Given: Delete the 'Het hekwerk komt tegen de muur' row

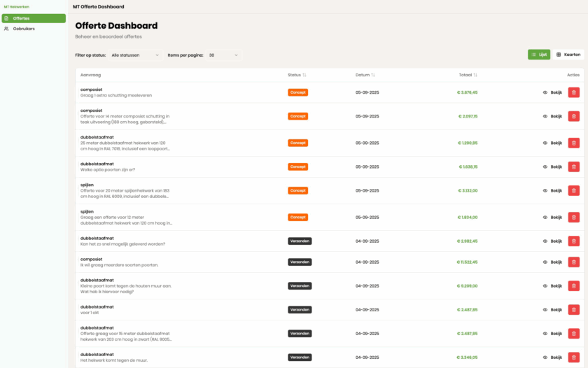Looking at the screenshot, I should click(573, 357).
